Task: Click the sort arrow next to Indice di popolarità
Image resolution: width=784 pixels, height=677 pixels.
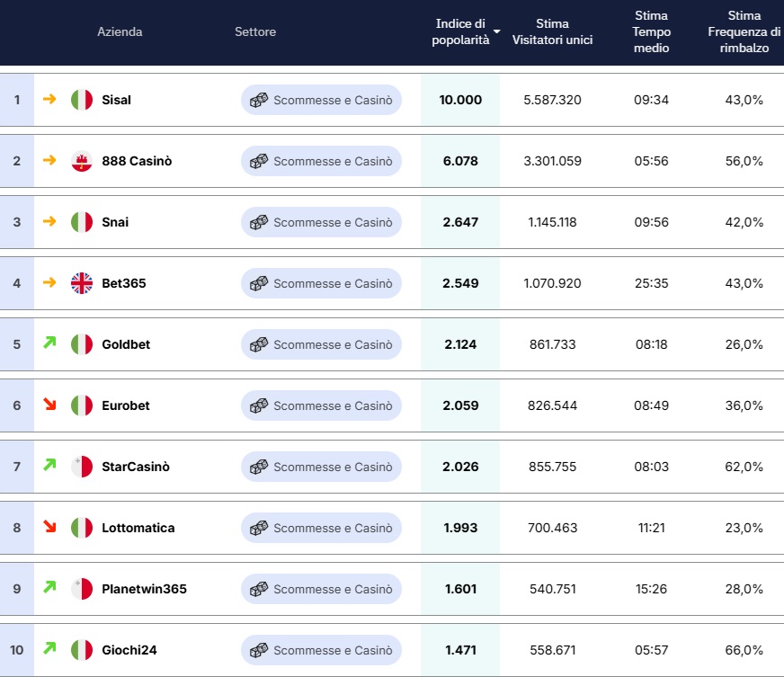Action: point(496,31)
